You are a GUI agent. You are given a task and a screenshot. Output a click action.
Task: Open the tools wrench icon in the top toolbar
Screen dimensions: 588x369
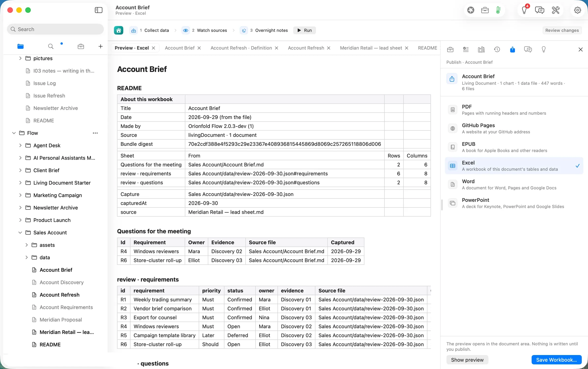click(556, 10)
